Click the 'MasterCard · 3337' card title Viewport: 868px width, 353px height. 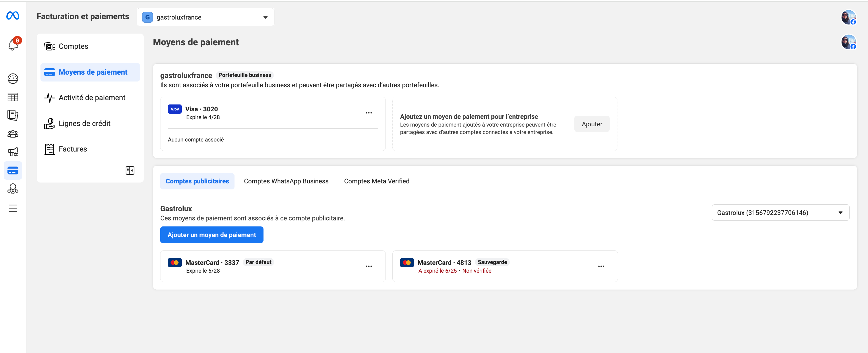(212, 262)
